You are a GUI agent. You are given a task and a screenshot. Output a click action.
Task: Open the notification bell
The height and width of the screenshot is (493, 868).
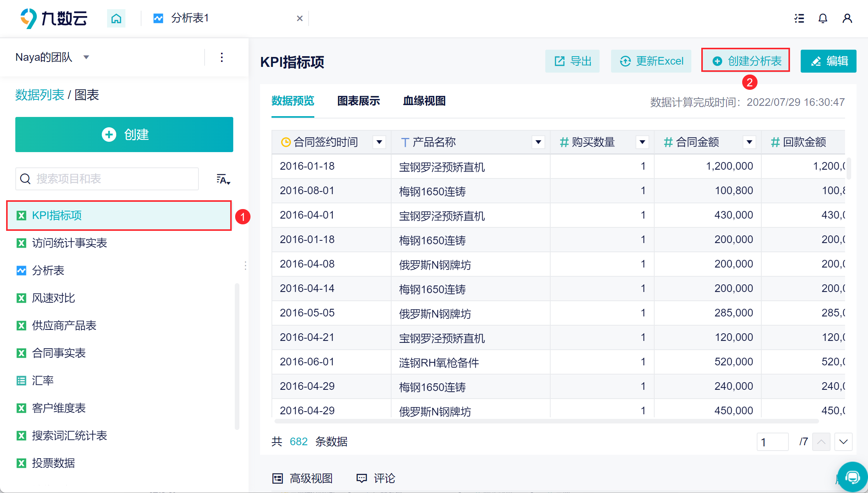tap(823, 18)
